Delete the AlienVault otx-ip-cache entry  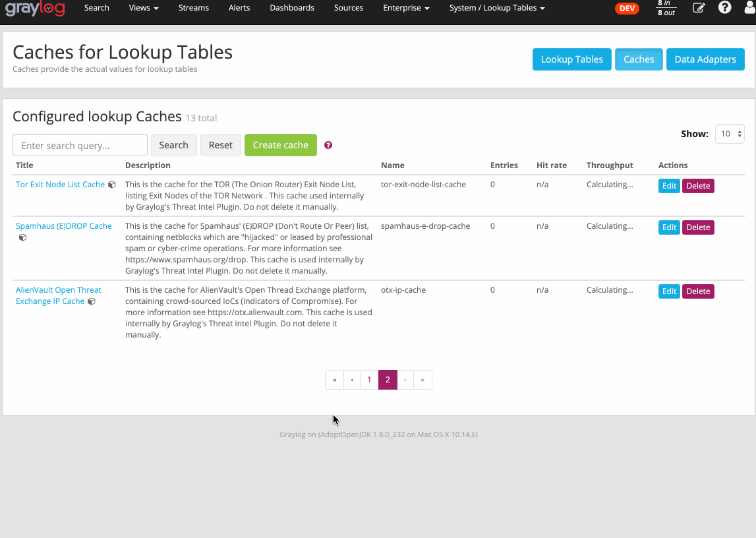[698, 291]
